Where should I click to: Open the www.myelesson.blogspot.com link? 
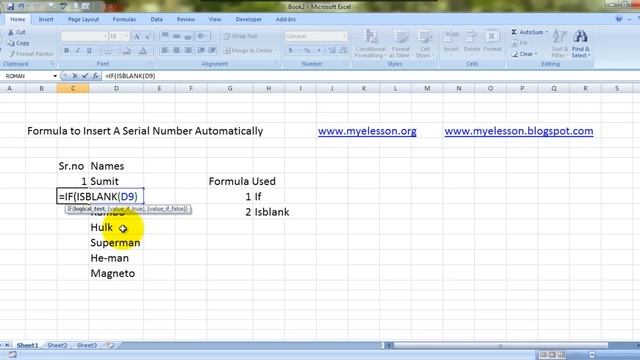point(519,131)
